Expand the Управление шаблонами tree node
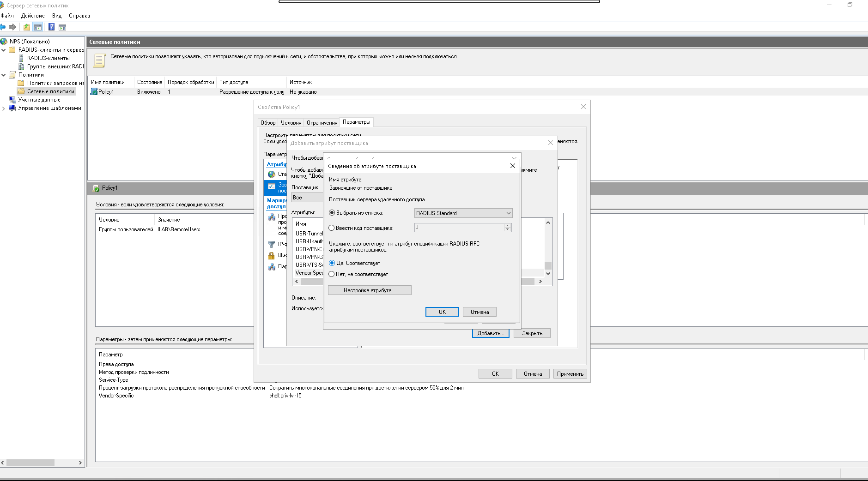The image size is (868, 481). (x=4, y=108)
